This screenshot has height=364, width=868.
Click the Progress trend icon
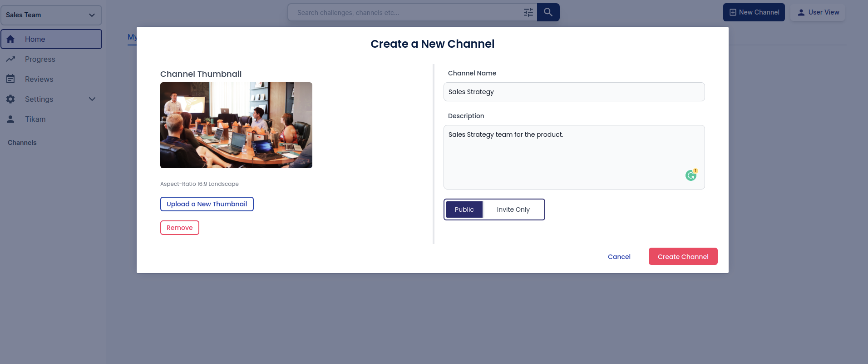[x=10, y=59]
